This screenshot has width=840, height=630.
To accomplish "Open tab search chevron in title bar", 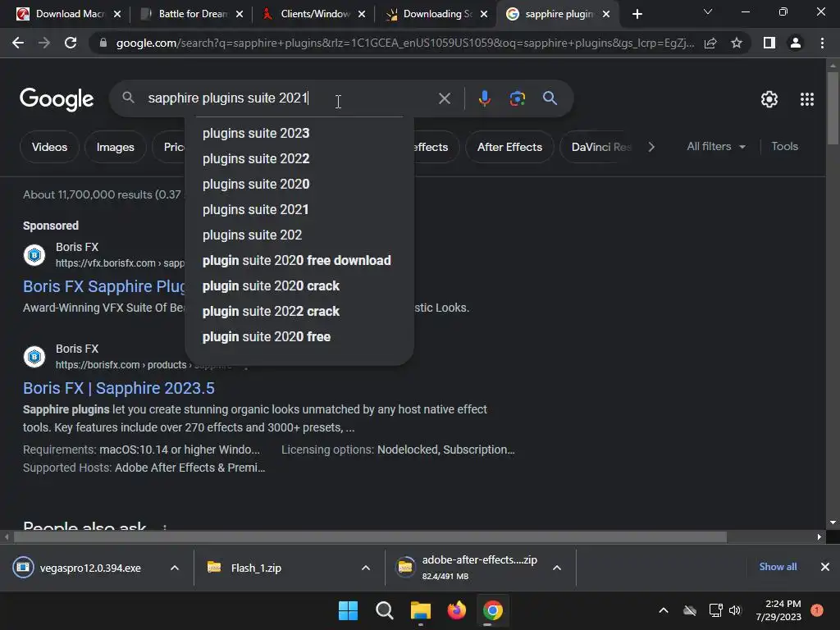I will click(708, 11).
